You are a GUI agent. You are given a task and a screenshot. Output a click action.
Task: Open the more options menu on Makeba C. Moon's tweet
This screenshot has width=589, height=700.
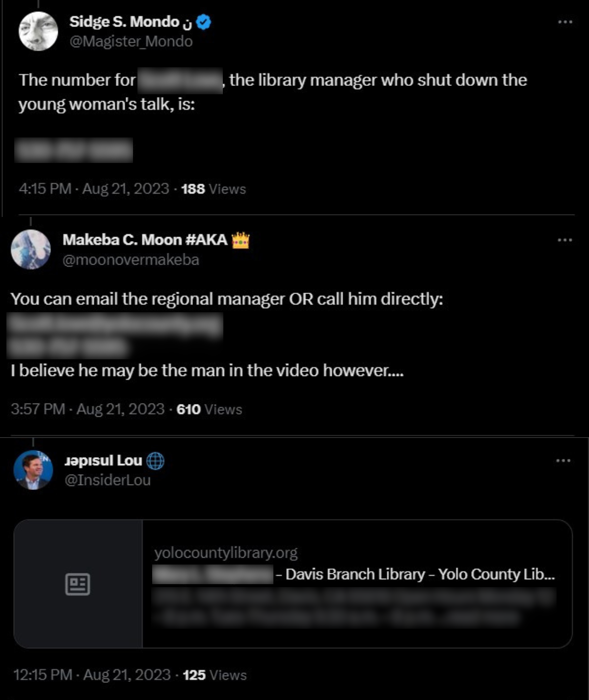[565, 239]
